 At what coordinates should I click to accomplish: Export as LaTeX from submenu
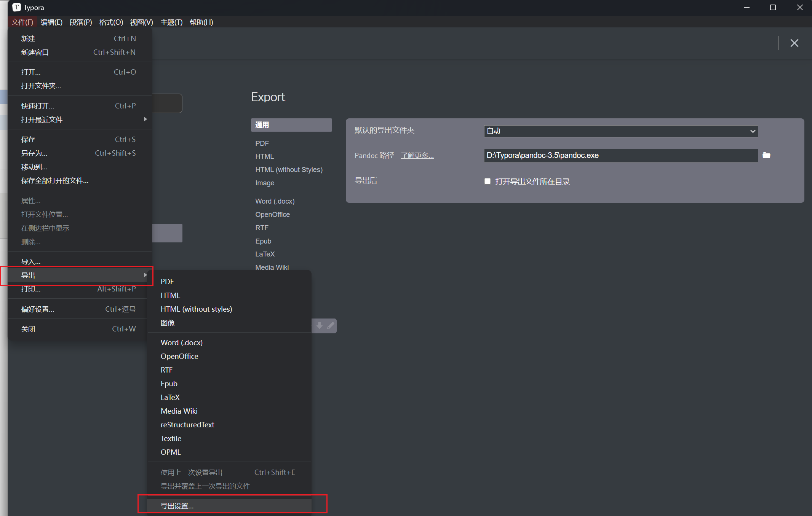[x=229, y=397]
